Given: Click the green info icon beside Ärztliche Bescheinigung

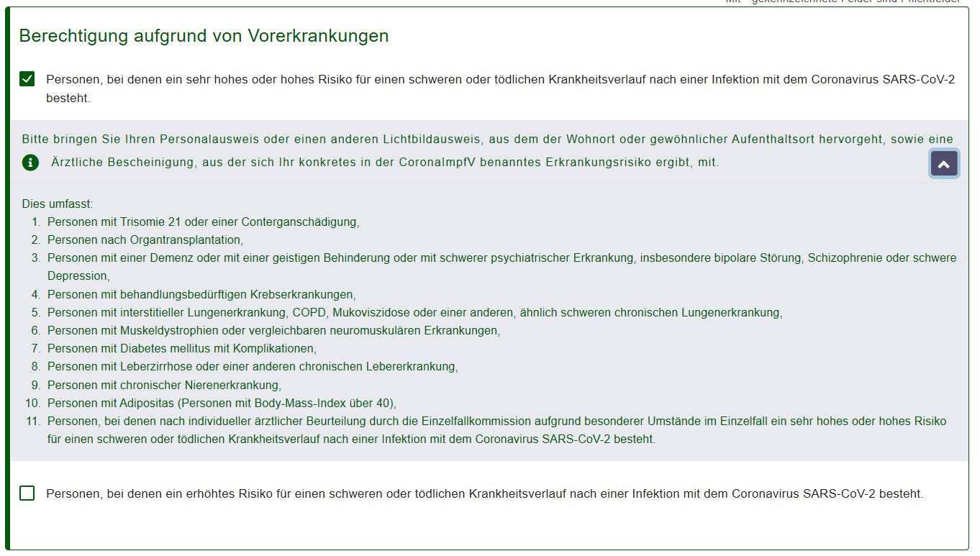Looking at the screenshot, I should tap(30, 163).
